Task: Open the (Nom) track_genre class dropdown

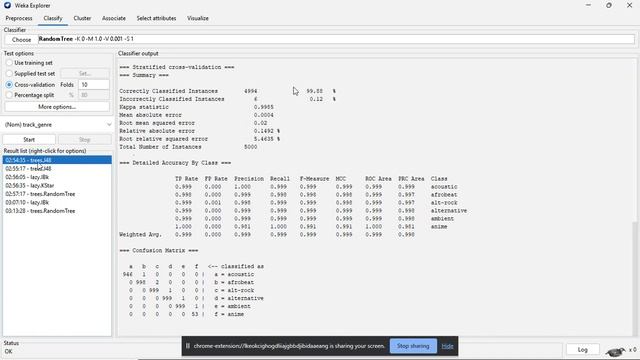Action: click(x=57, y=124)
